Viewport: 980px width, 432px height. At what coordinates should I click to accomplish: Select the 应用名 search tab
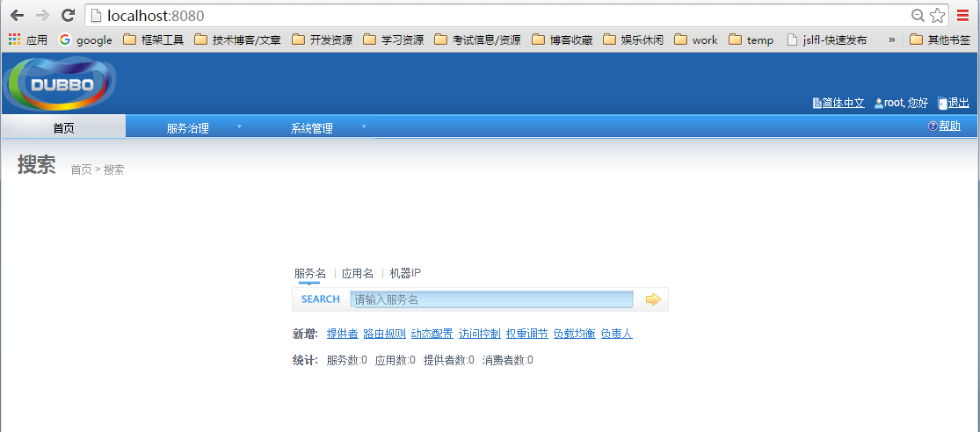click(358, 273)
